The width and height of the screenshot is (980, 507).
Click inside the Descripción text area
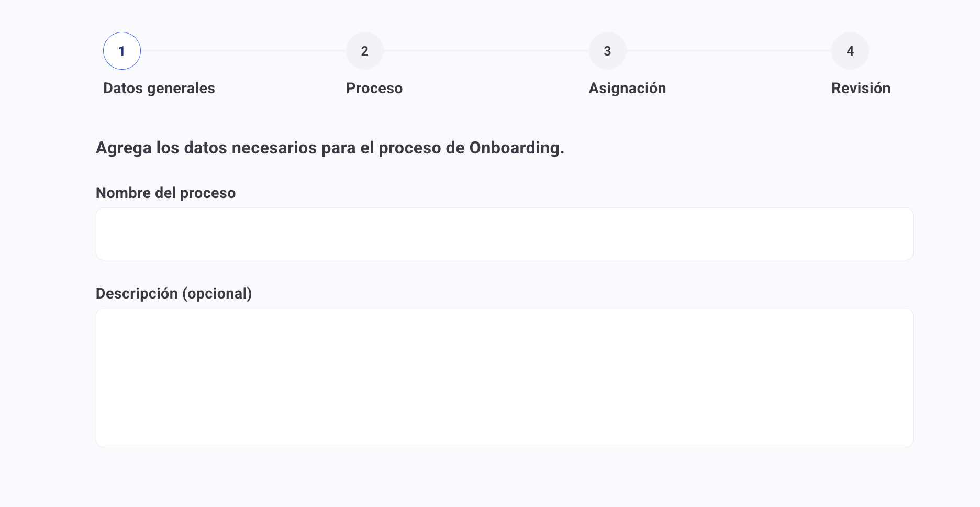(504, 377)
